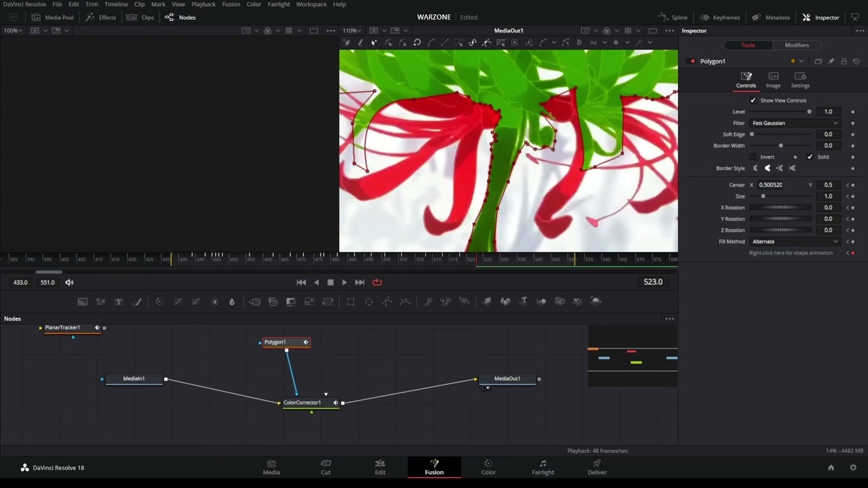
Task: Toggle Polygon1 enable switch in Inspector
Action: point(692,61)
